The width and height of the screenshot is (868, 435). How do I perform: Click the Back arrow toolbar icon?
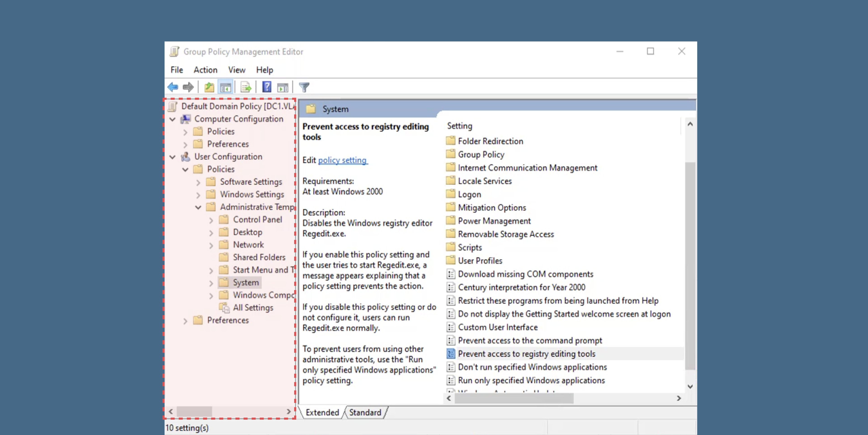point(173,87)
